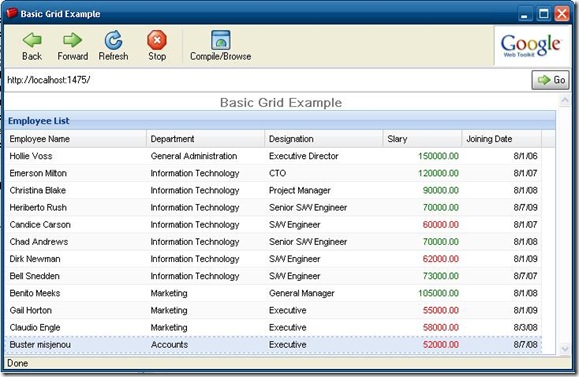
Task: Click the Employee List panel title
Action: click(x=39, y=121)
